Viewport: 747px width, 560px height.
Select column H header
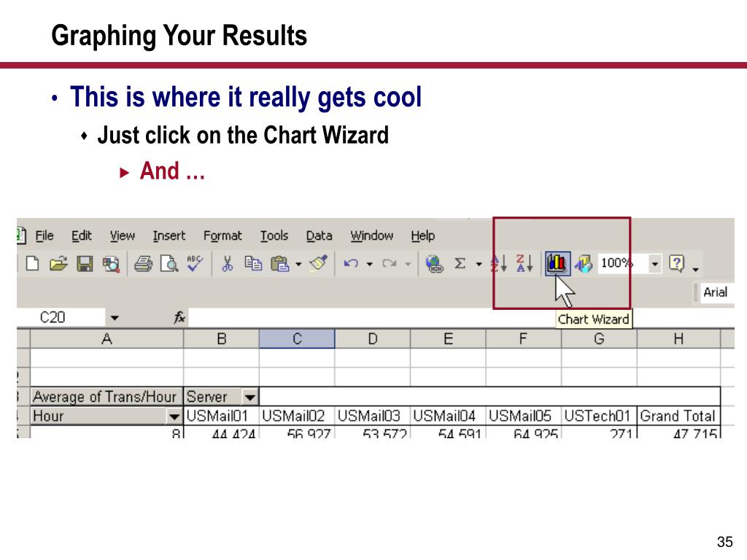tap(679, 339)
